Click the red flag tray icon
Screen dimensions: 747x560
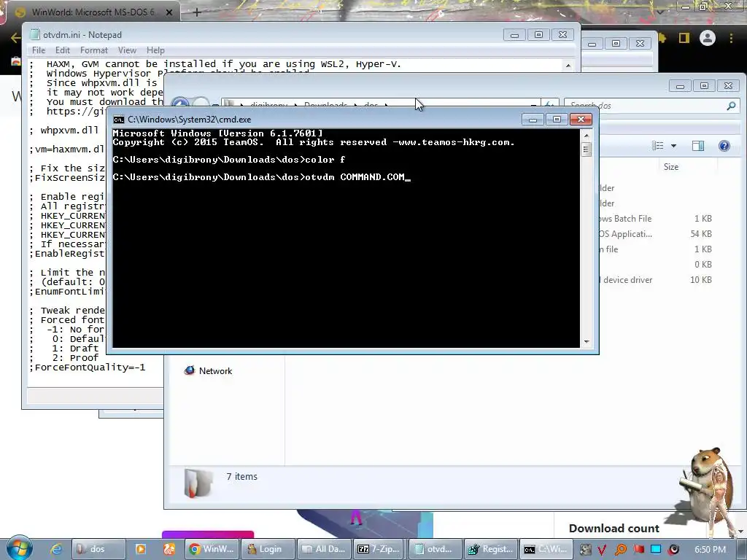[x=638, y=550]
